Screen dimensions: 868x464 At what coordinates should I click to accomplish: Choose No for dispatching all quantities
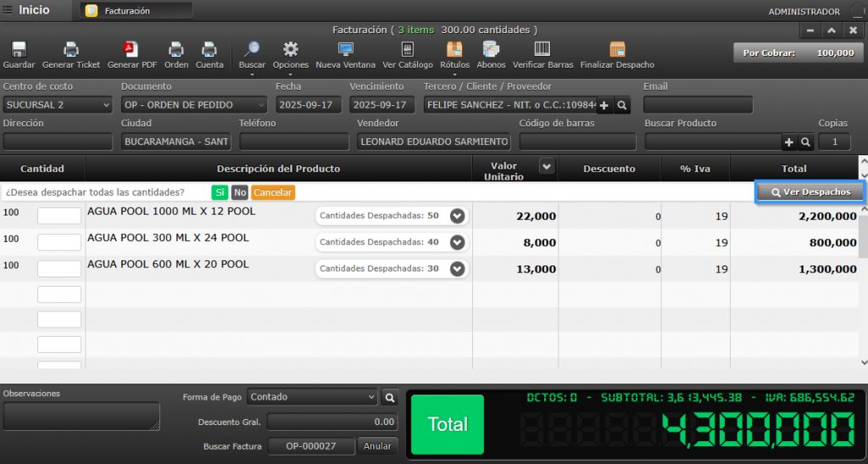pos(240,193)
